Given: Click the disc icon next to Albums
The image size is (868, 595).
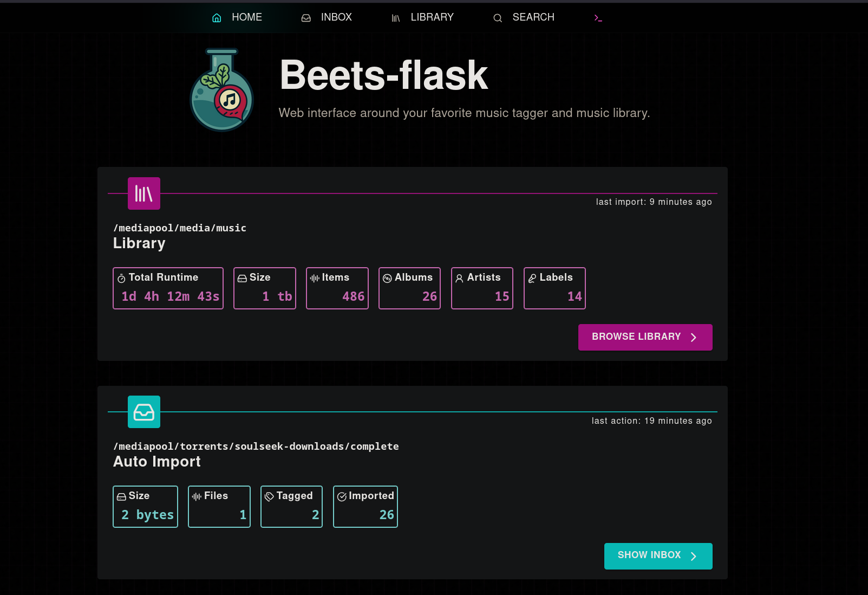Looking at the screenshot, I should pyautogui.click(x=387, y=278).
